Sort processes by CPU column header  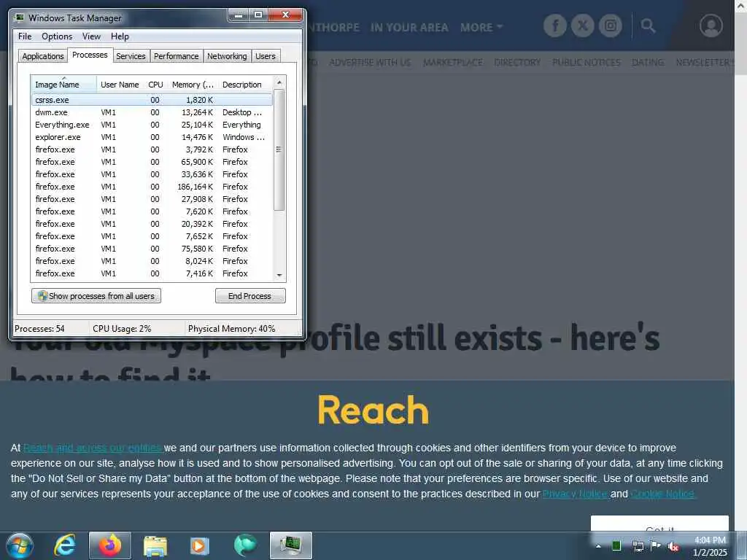pyautogui.click(x=156, y=85)
